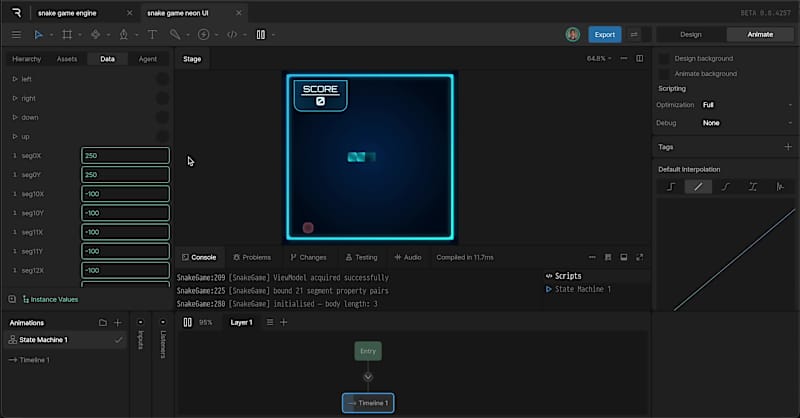Create a new animation folder
Screen dimensions: 800x418
coord(103,323)
